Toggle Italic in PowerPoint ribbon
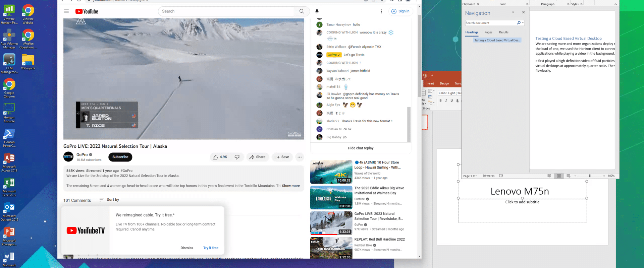Image resolution: width=644 pixels, height=268 pixels. [x=446, y=100]
